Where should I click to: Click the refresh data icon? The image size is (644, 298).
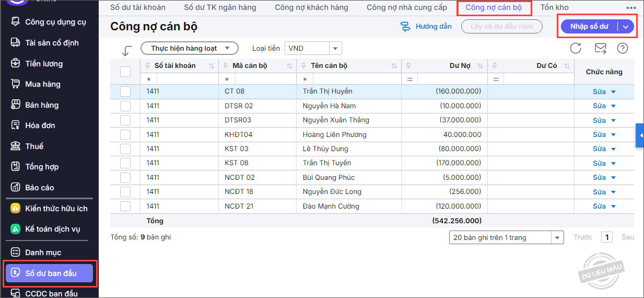[576, 48]
